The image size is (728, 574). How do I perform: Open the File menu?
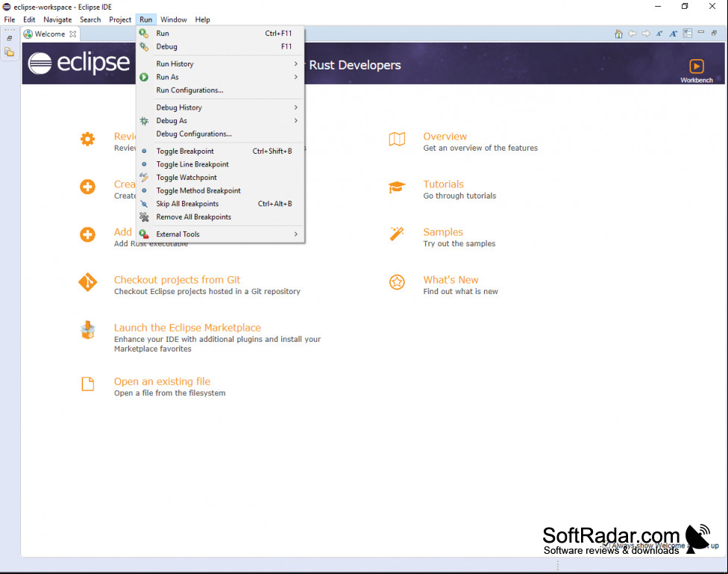pyautogui.click(x=10, y=19)
